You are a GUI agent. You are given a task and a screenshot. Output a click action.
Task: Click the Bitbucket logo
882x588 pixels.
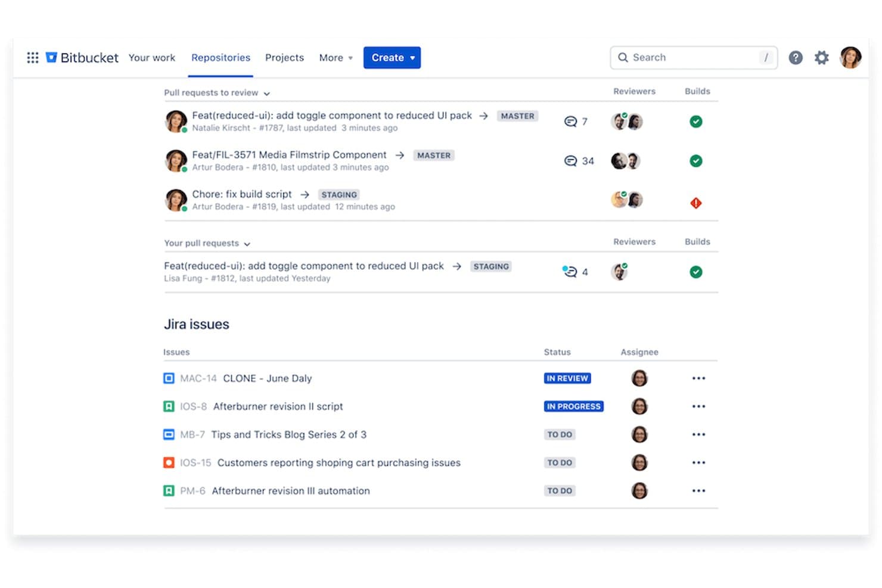tap(82, 58)
